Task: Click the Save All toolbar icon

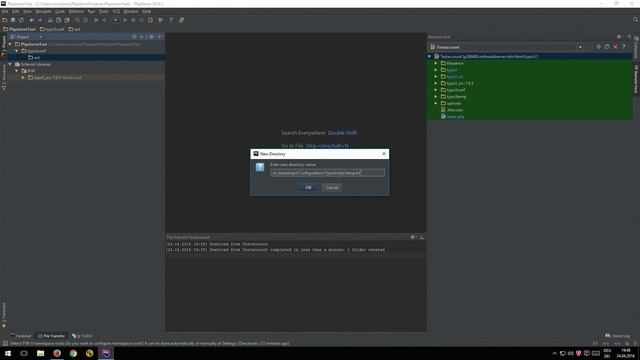Action: coord(13,20)
